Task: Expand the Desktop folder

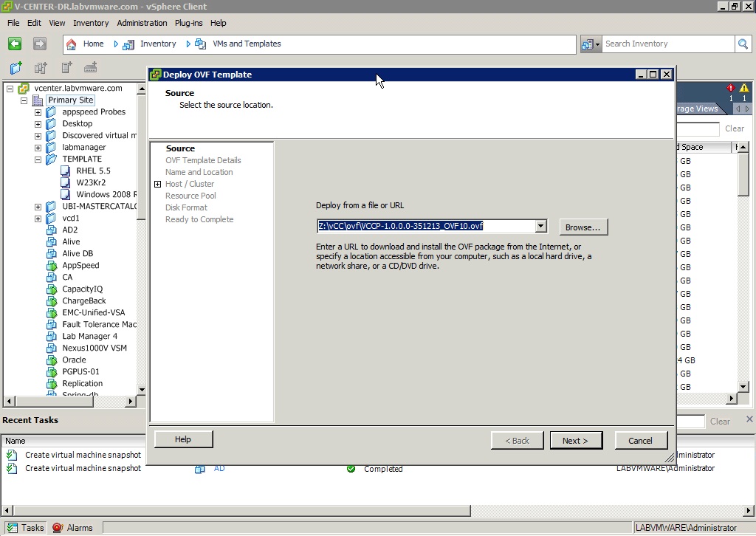Action: 38,124
